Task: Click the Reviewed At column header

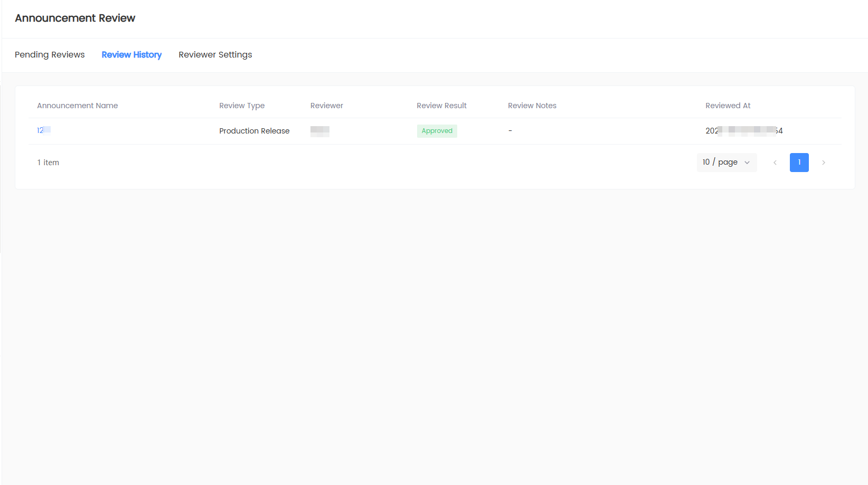Action: click(728, 106)
